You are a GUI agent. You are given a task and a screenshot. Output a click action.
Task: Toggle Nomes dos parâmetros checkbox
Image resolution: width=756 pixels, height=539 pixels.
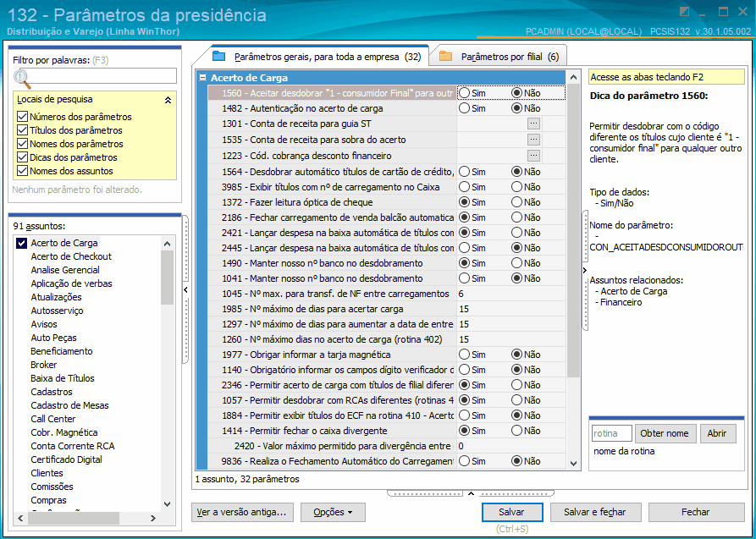pos(22,144)
